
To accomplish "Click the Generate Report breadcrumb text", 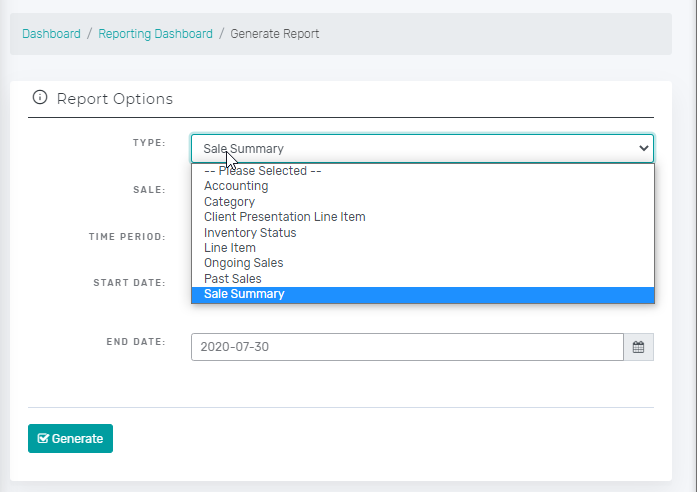I will (x=275, y=34).
